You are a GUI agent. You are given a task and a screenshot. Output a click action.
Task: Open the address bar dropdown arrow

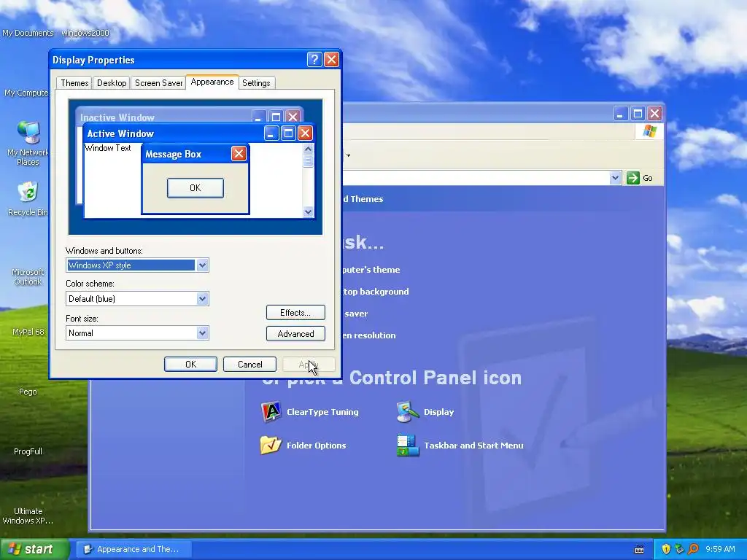click(x=615, y=178)
